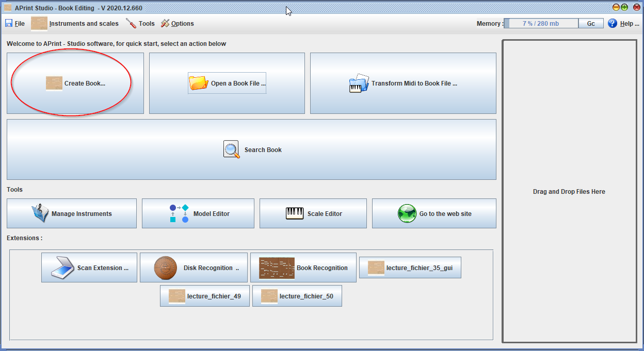This screenshot has width=644, height=351.
Task: Open a Book File folder icon
Action: (x=198, y=83)
